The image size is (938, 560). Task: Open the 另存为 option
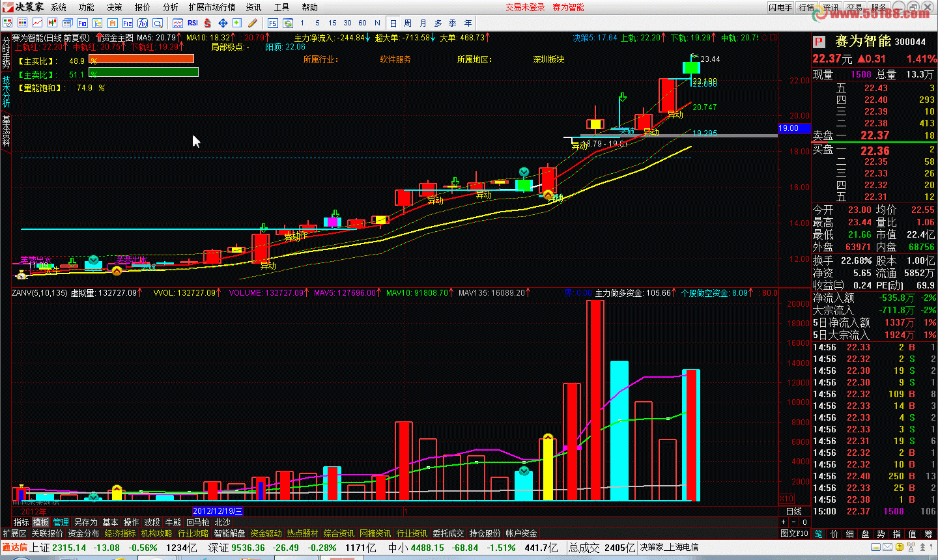tap(85, 522)
